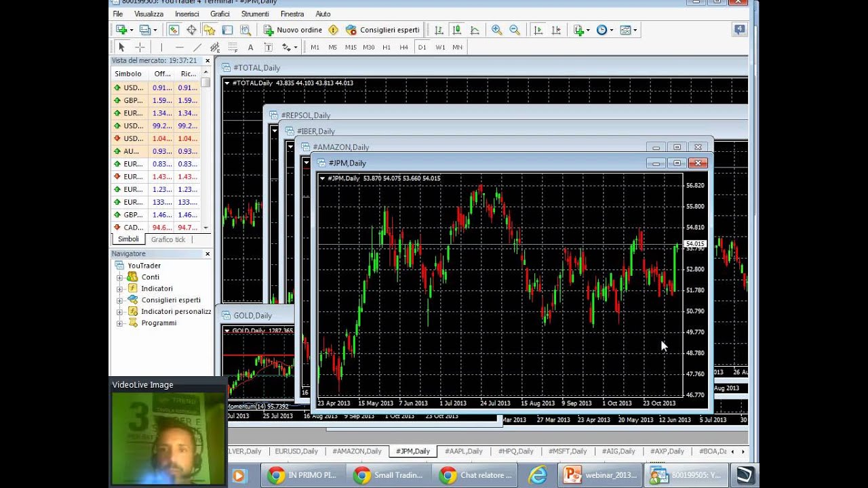
Task: Expand the Conti tree node
Action: click(120, 277)
